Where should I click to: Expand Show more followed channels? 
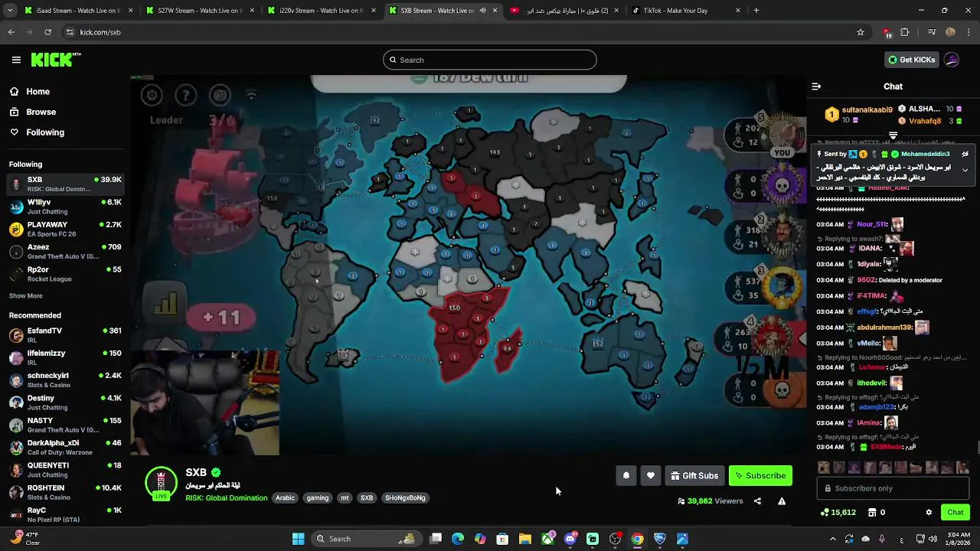[x=26, y=296]
